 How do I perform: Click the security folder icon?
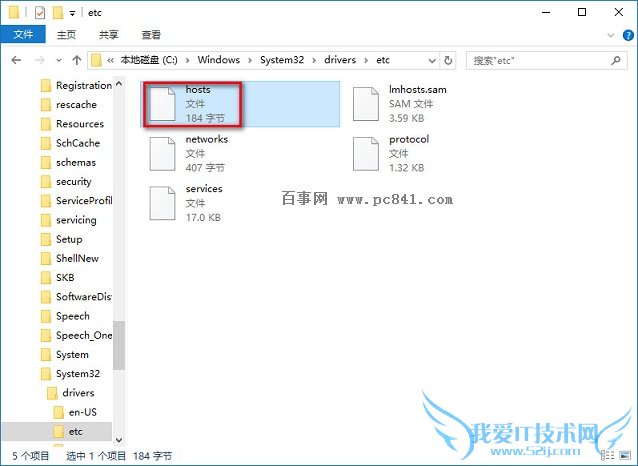click(x=46, y=182)
